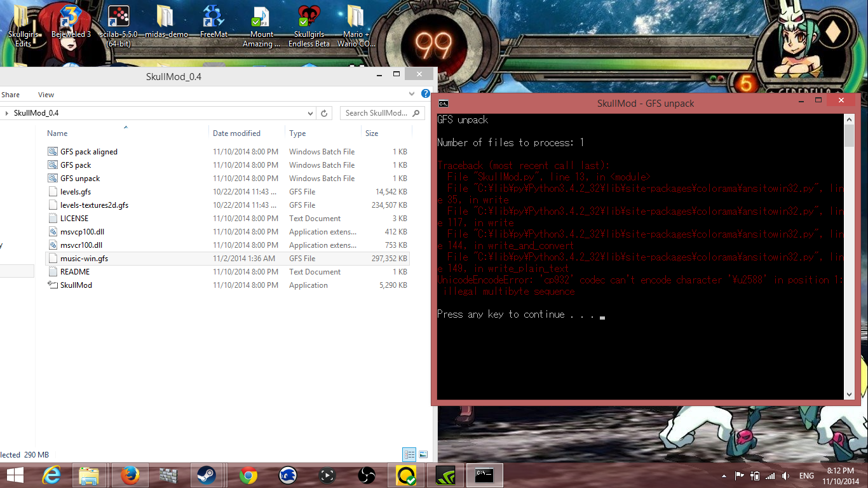868x488 pixels.
Task: Open Firefox from the taskbar
Action: coord(130,475)
